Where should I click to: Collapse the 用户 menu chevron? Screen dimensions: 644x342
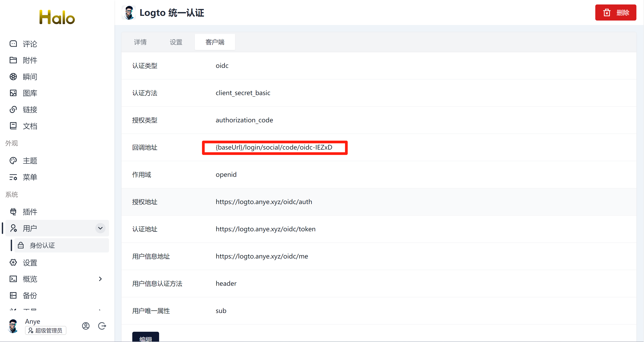pyautogui.click(x=100, y=228)
